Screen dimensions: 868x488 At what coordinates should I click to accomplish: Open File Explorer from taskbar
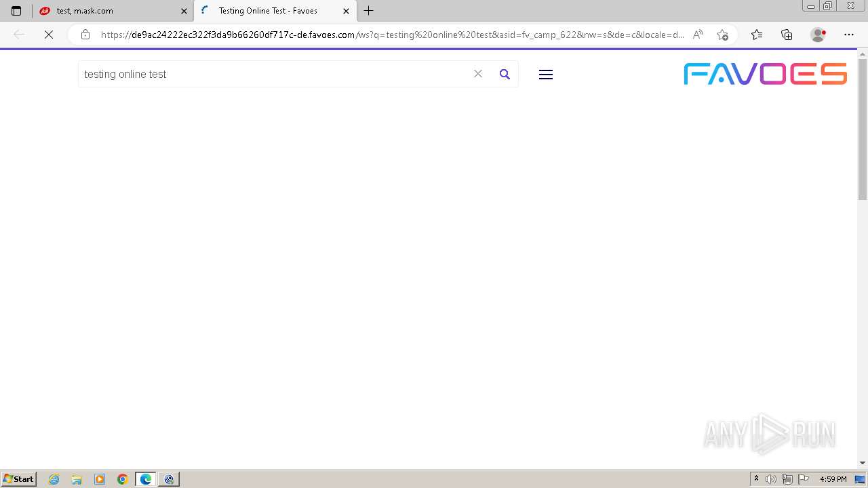77,479
